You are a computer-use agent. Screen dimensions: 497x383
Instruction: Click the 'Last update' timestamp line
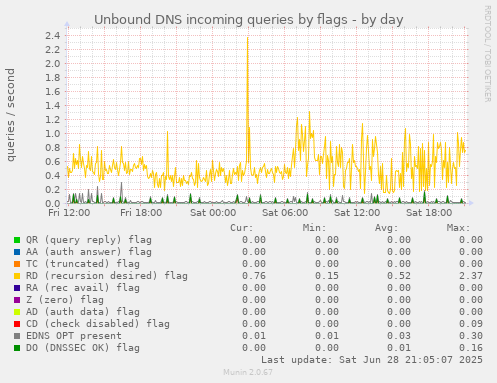tap(372, 360)
